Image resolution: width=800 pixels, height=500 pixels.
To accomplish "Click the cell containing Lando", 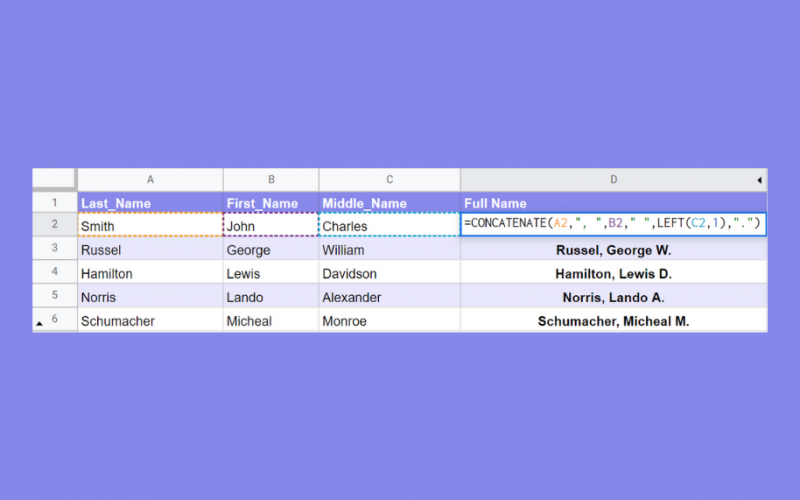I will (271, 296).
